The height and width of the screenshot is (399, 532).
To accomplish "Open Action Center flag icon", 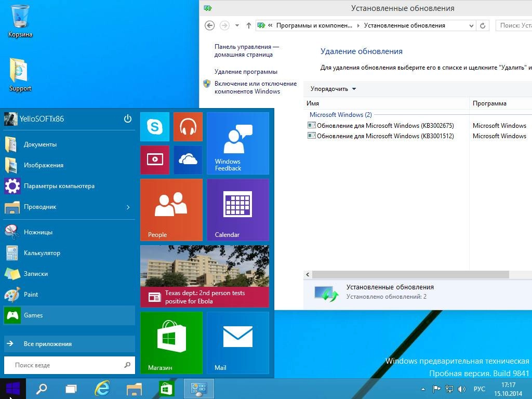I will [x=436, y=389].
